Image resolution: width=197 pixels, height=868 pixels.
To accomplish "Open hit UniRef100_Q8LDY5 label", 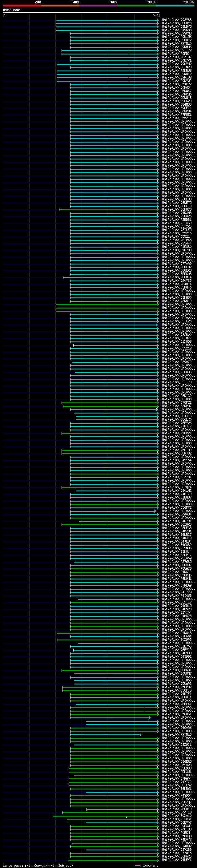I will [x=177, y=26].
